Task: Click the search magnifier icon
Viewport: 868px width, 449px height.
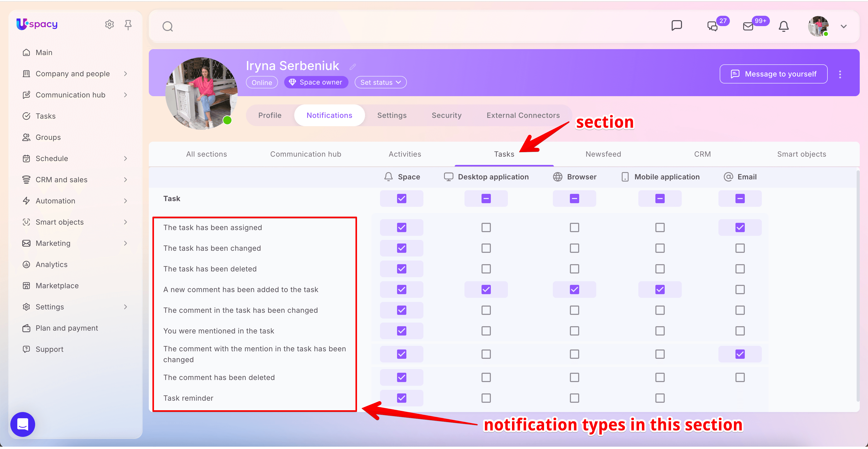Action: [167, 26]
